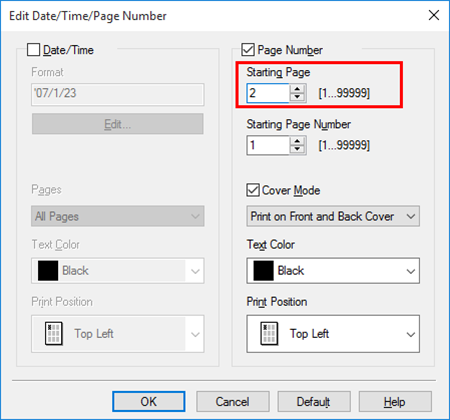Screen dimensions: 450x420
Task: Open the Print on Front and Back Cover dropdown
Action: point(333,216)
